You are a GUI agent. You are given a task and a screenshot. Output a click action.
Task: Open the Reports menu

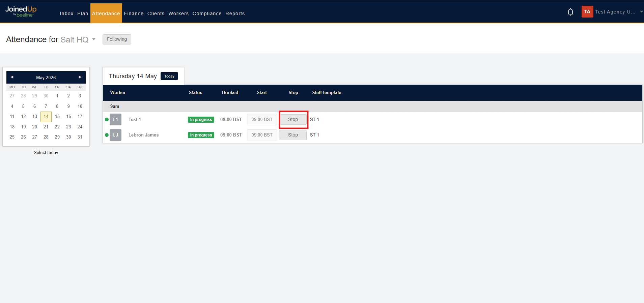click(235, 13)
